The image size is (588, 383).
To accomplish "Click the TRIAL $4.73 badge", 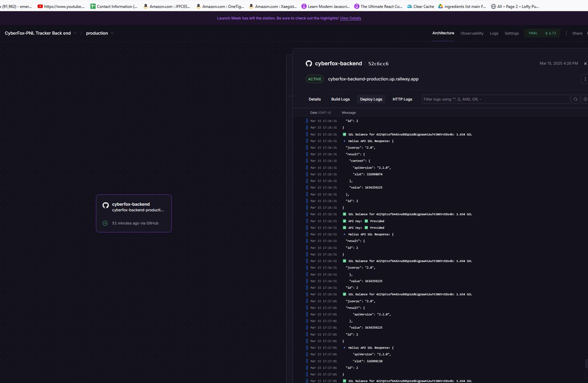I will (542, 33).
